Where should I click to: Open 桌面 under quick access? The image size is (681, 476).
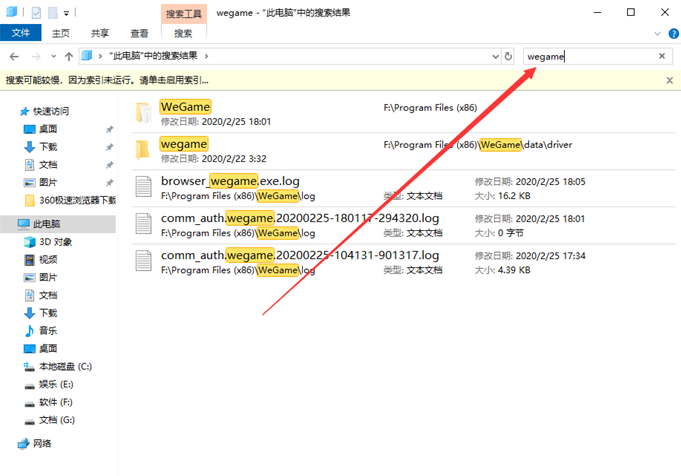[x=48, y=129]
